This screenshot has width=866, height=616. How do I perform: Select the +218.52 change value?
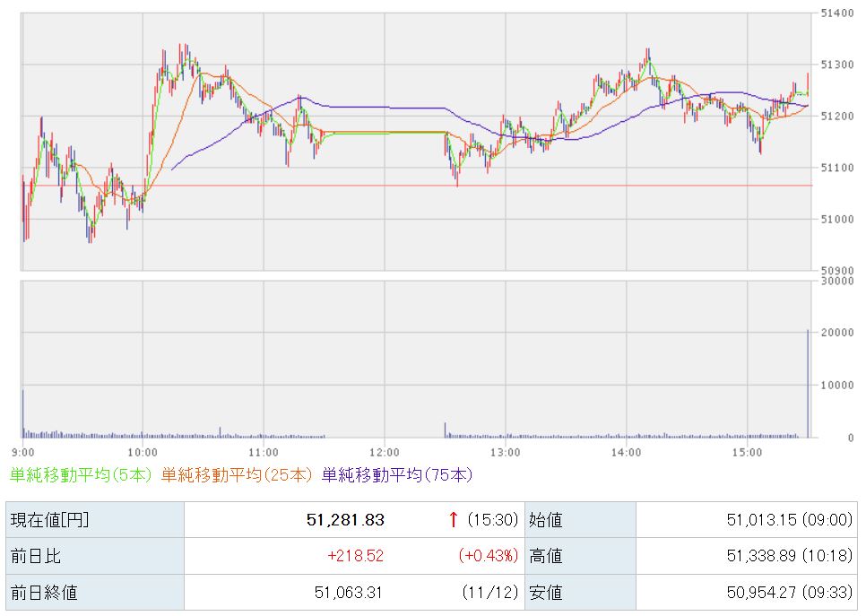(x=355, y=557)
